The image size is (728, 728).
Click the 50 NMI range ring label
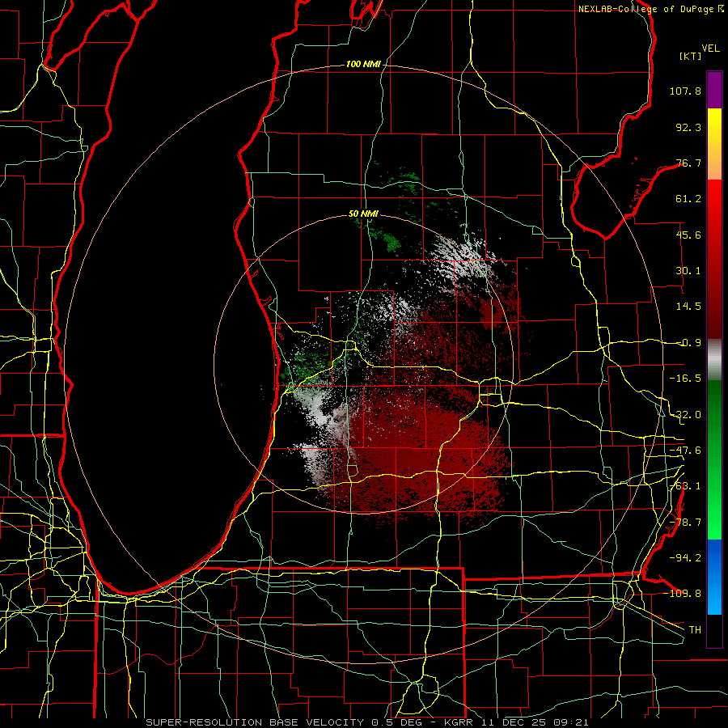[x=363, y=214]
